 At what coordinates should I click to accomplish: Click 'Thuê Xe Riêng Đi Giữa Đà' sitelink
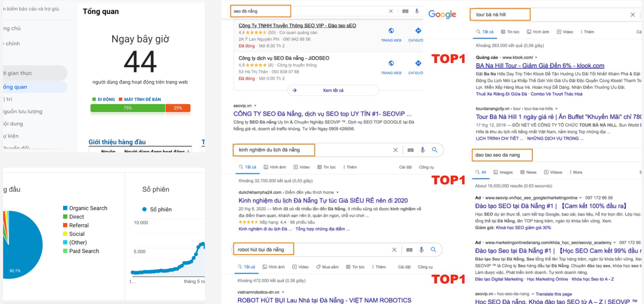pos(502,94)
